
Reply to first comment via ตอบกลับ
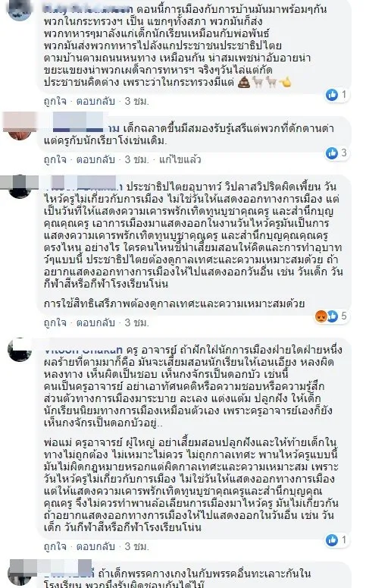[x=95, y=101]
